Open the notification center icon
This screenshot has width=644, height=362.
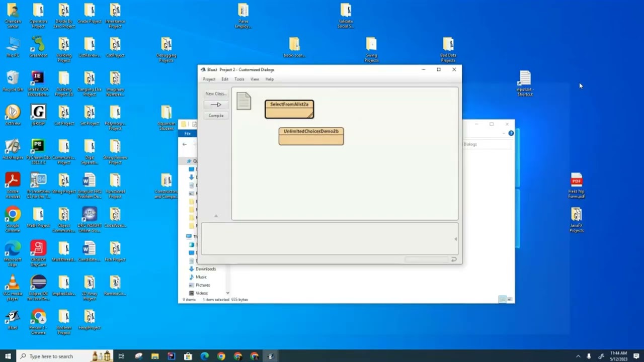(x=636, y=356)
